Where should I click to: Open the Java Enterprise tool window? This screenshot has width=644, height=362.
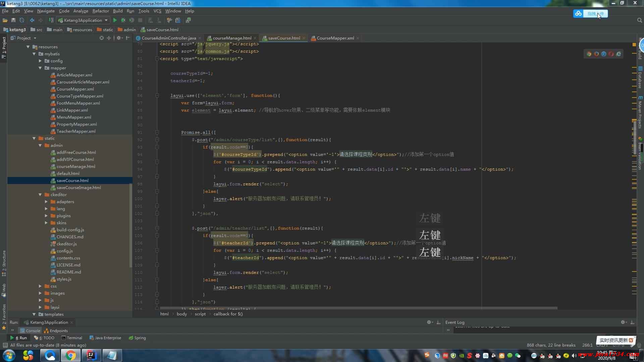(105, 338)
